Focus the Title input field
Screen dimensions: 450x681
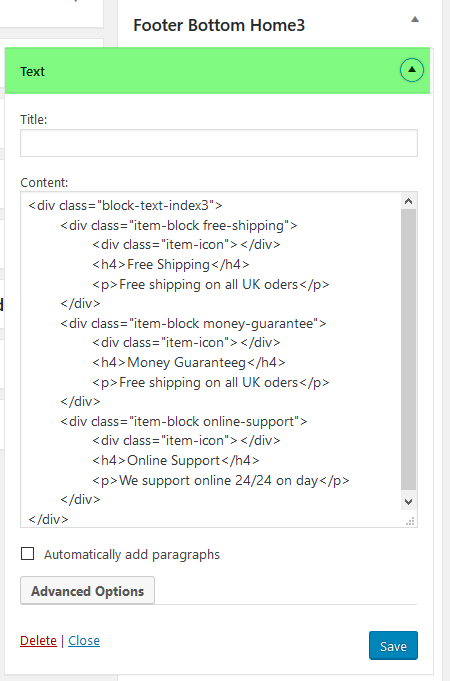tap(219, 143)
